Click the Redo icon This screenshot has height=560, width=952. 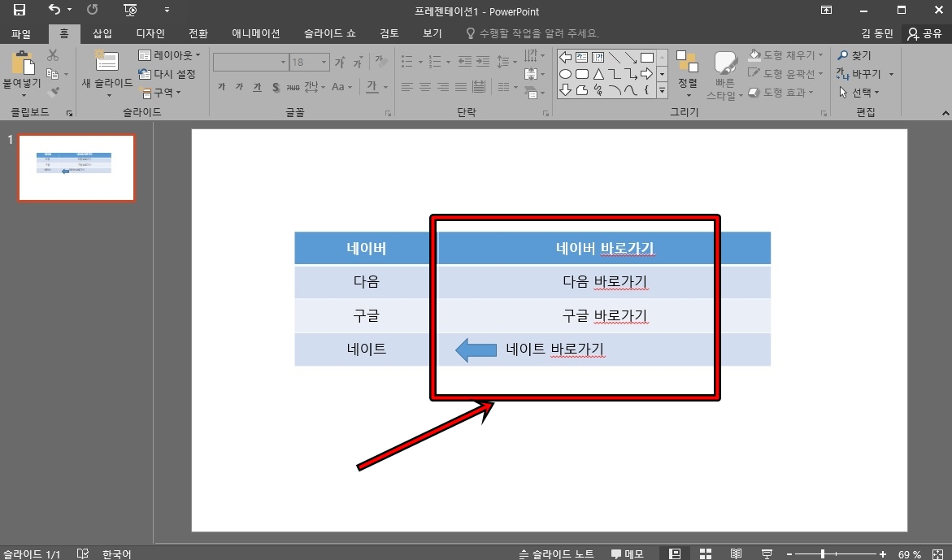point(93,10)
